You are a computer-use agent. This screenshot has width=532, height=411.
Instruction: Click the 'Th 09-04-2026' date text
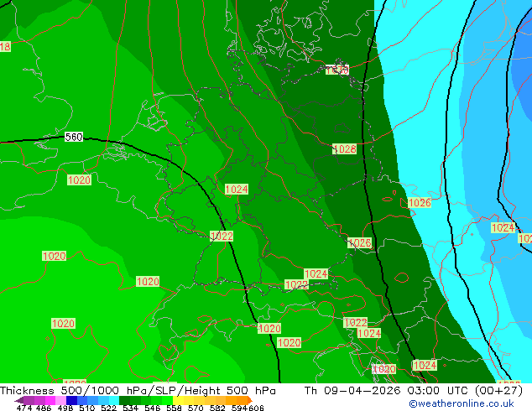tap(352, 391)
